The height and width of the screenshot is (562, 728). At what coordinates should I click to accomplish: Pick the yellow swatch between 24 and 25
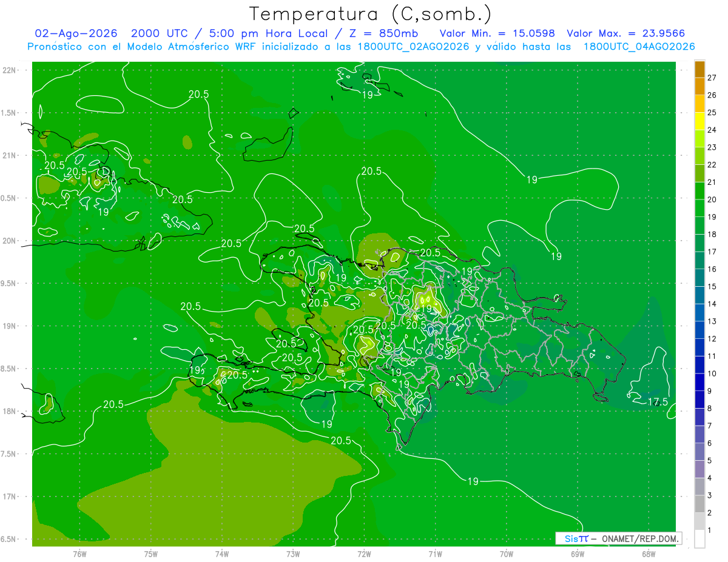pyautogui.click(x=699, y=121)
